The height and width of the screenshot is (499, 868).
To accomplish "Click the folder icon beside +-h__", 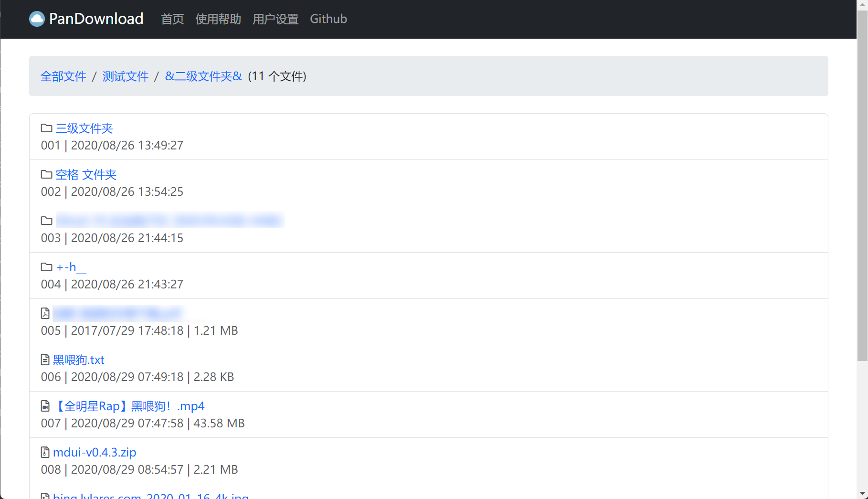I will point(46,266).
